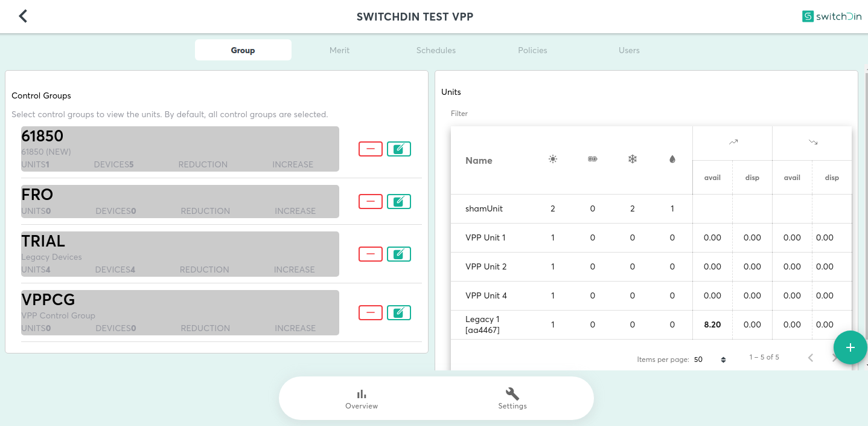Open the items per page dropdown
This screenshot has width=868, height=426.
[710, 360]
